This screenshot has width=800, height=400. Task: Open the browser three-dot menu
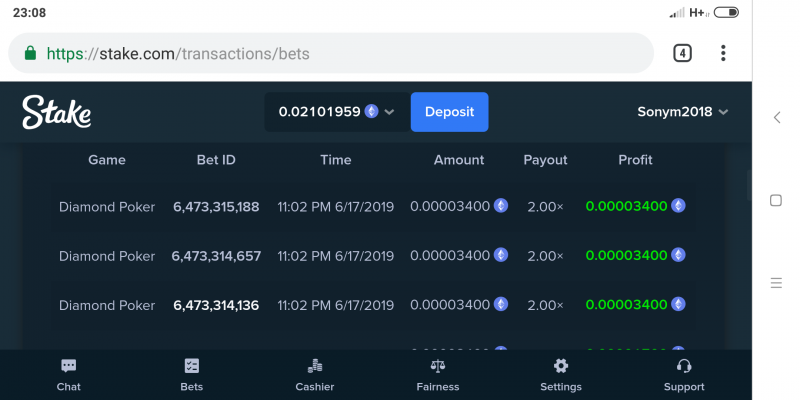[x=723, y=53]
